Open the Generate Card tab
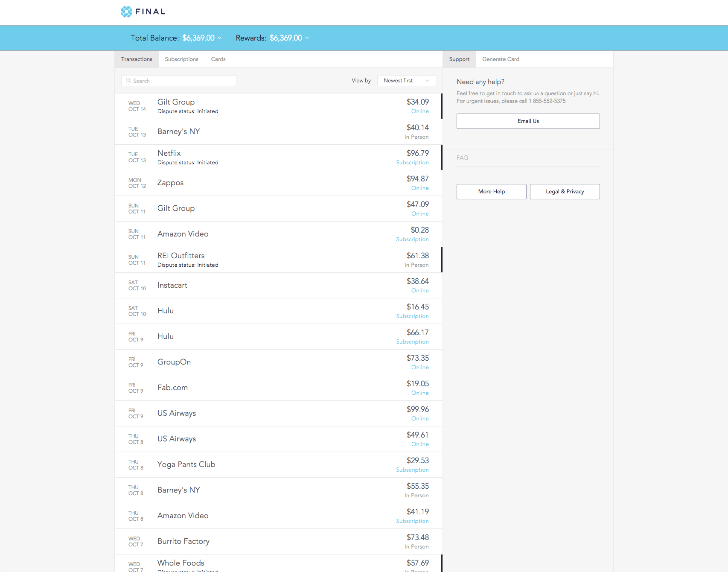The height and width of the screenshot is (572, 728). pos(501,59)
